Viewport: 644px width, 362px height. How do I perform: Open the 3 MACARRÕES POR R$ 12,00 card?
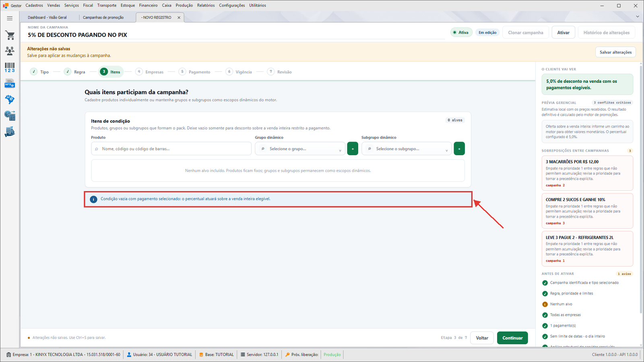click(587, 173)
